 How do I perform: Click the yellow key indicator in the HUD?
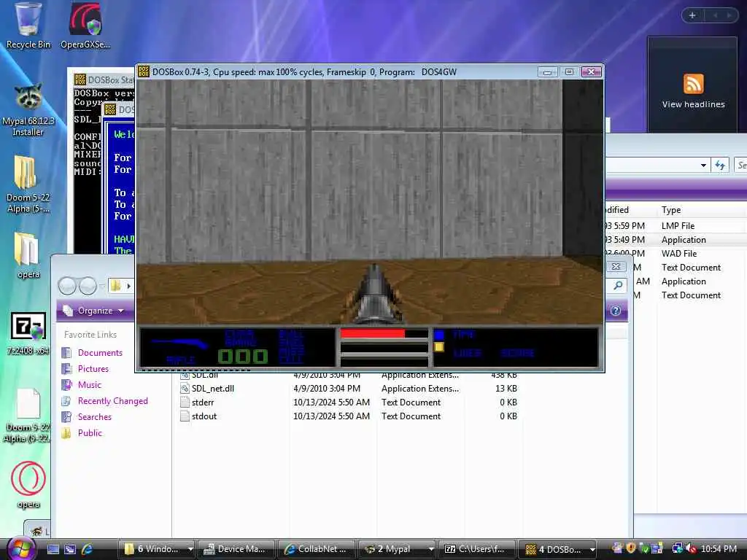point(438,346)
